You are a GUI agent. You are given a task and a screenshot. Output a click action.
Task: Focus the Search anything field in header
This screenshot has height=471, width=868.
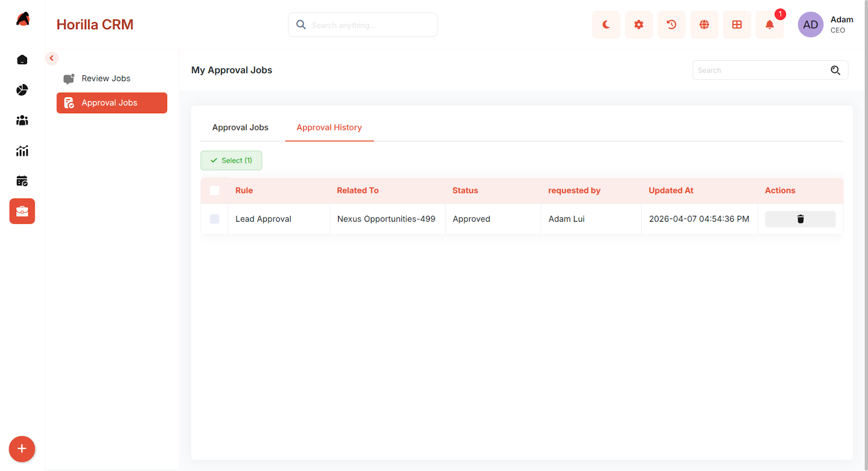pyautogui.click(x=362, y=25)
